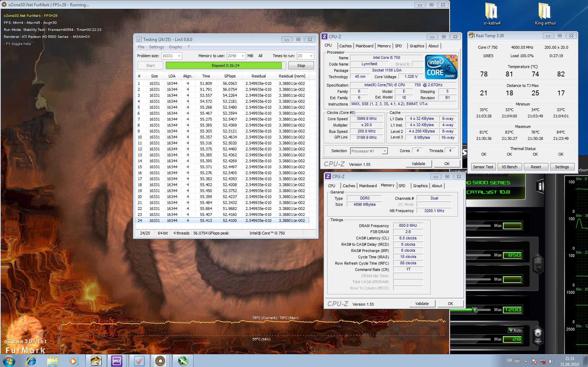This screenshot has width=588, height=367.
Task: Open the Problem size dropdown in LinX
Action: 179,56
